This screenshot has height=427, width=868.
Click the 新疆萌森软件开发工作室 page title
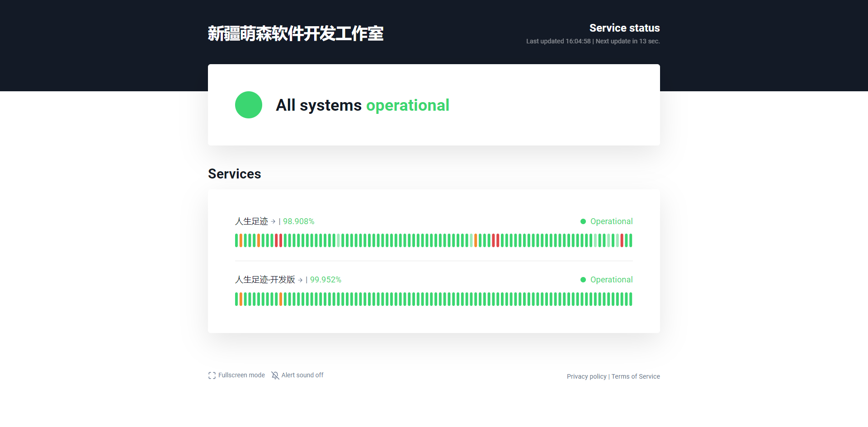(x=296, y=33)
